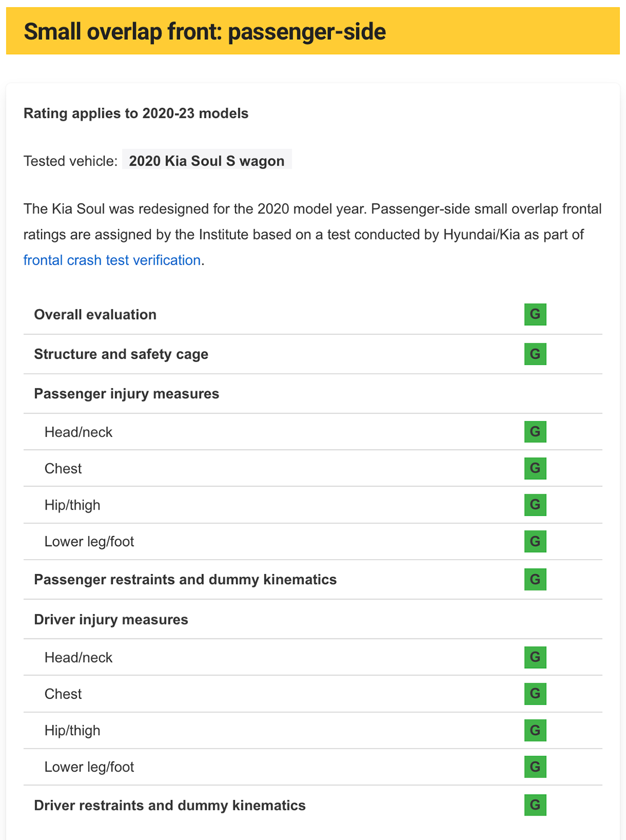Click the Overall evaluation G rating badge
626x840 pixels.
coord(535,314)
